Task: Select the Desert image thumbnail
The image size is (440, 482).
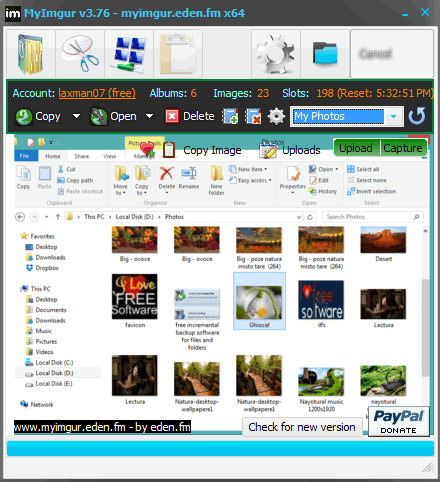Action: [383, 244]
